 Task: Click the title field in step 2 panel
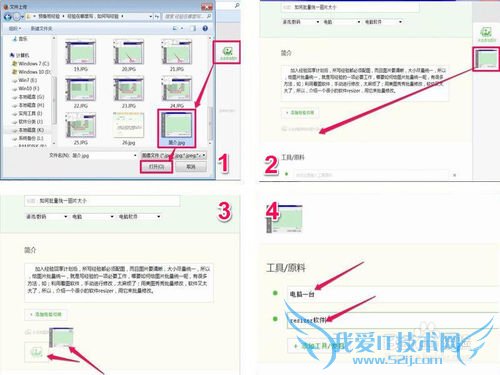coord(350,7)
